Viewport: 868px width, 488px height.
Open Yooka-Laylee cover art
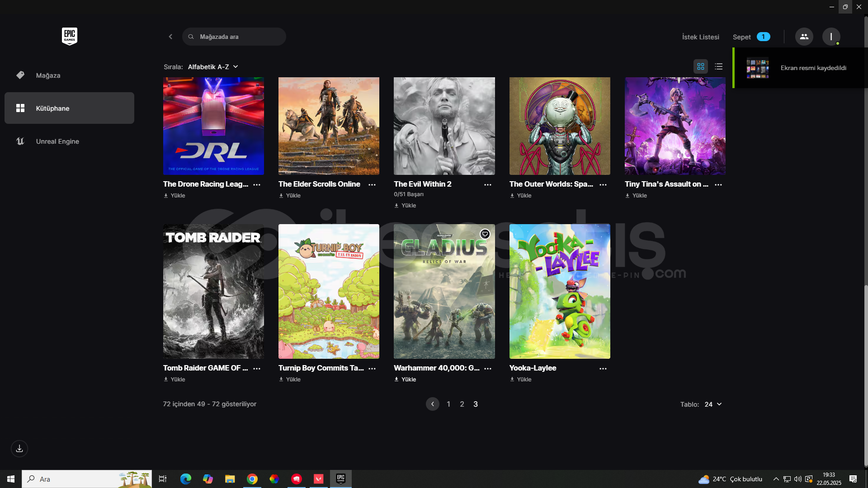560,291
